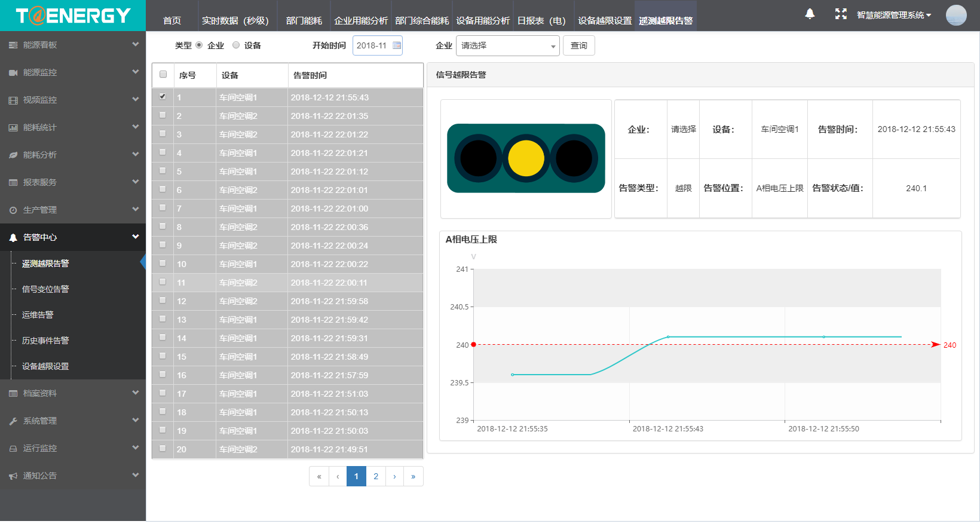
Task: Toggle fullscreen with the expand icon
Action: 841,14
